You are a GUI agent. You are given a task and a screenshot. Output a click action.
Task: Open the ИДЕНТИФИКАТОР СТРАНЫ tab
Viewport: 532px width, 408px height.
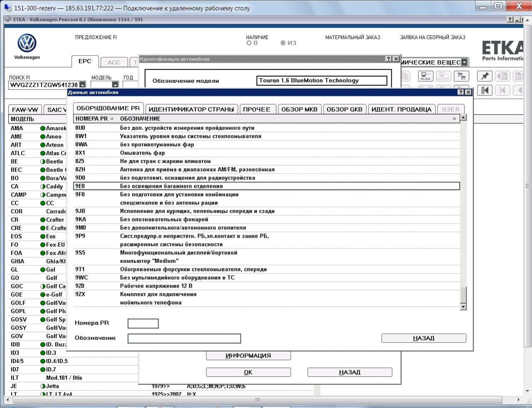click(x=191, y=109)
